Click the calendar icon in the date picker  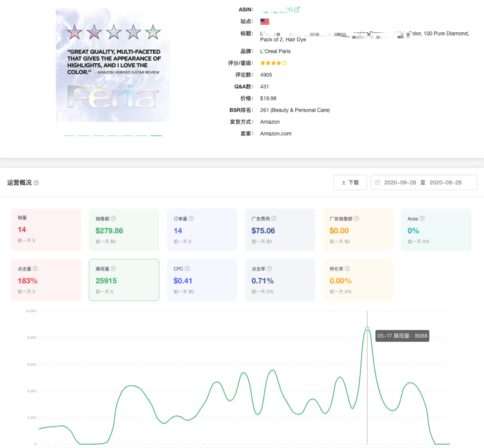pyautogui.click(x=377, y=183)
